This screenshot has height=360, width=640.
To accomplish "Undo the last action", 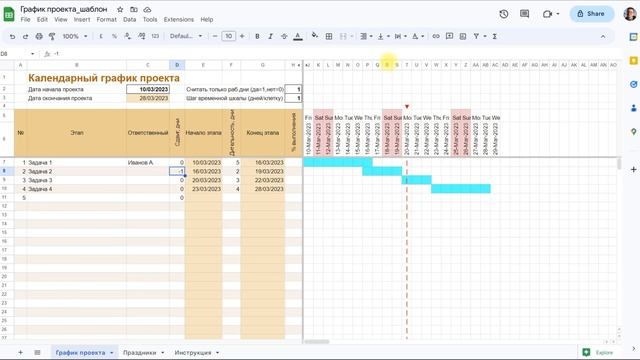I will [13, 36].
